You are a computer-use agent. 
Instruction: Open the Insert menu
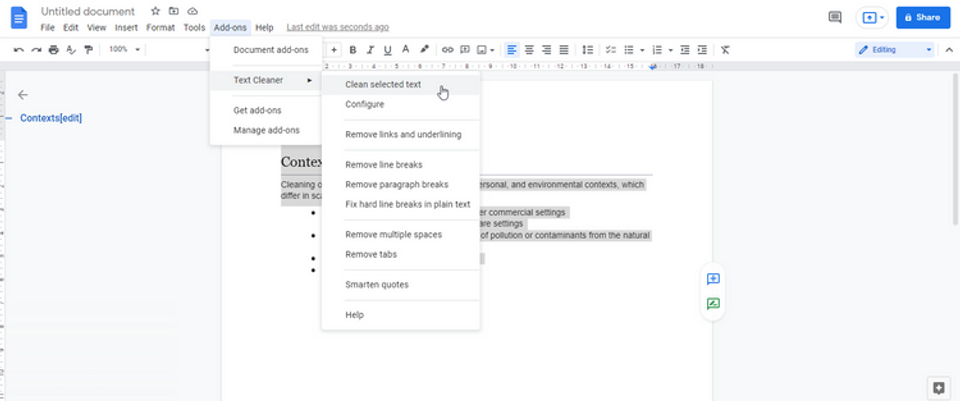(x=126, y=28)
